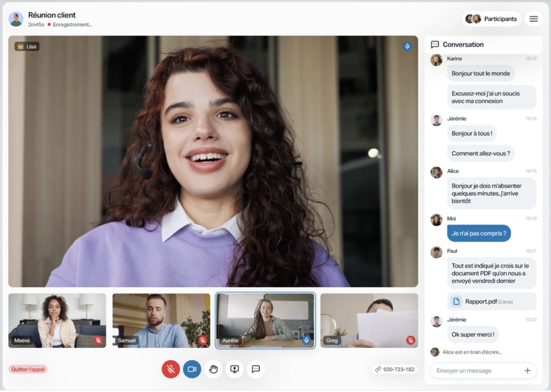Click Karine's profile avatar
Screen dimensions: 551x392
pos(436,61)
